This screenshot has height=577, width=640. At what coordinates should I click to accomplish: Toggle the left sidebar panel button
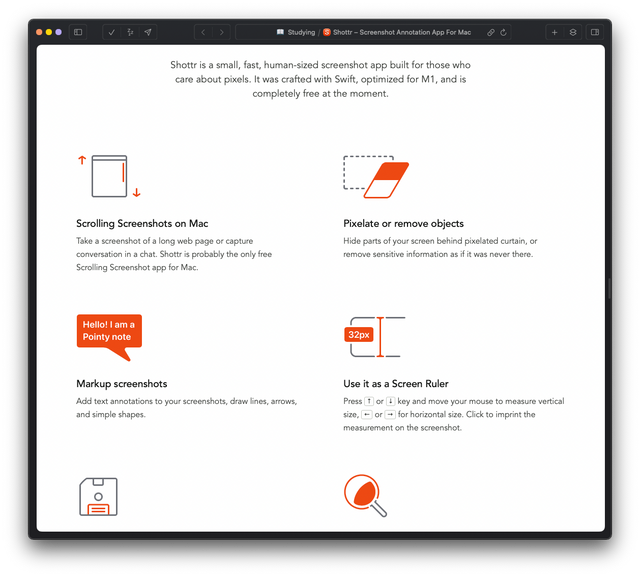[x=78, y=32]
